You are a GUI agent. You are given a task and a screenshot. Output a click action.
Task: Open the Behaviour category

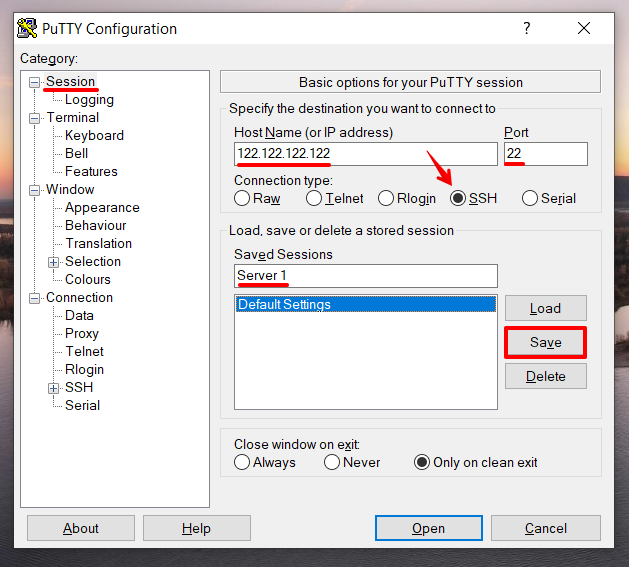coord(96,226)
